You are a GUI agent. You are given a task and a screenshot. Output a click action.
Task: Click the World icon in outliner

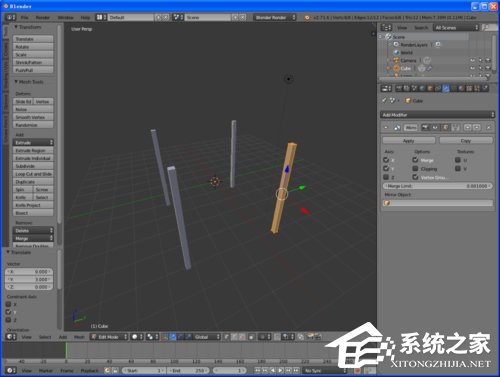pyautogui.click(x=396, y=52)
